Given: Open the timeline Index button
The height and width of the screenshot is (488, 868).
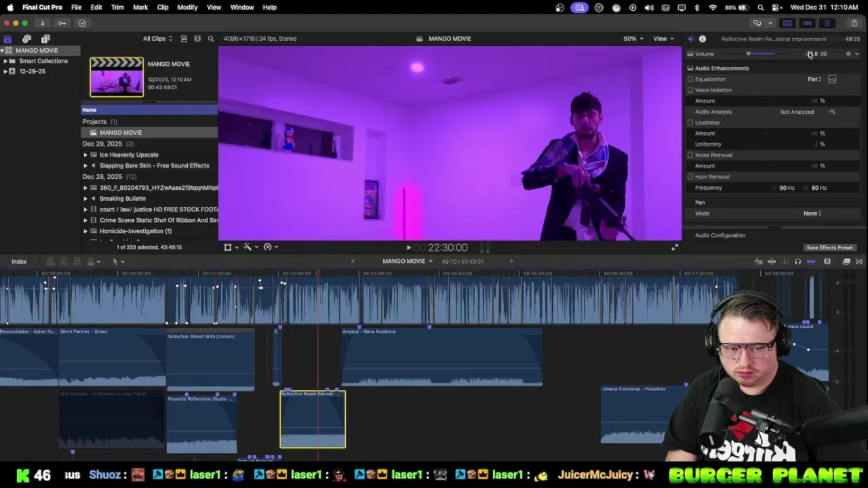Looking at the screenshot, I should point(19,262).
